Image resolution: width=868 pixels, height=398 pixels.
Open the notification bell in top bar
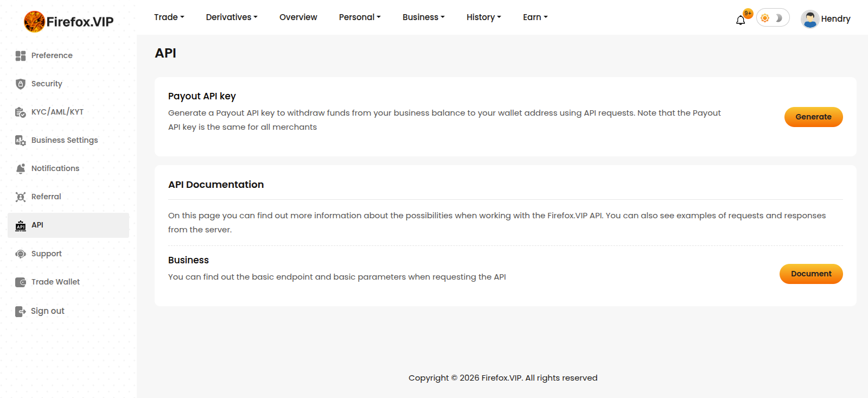point(741,20)
